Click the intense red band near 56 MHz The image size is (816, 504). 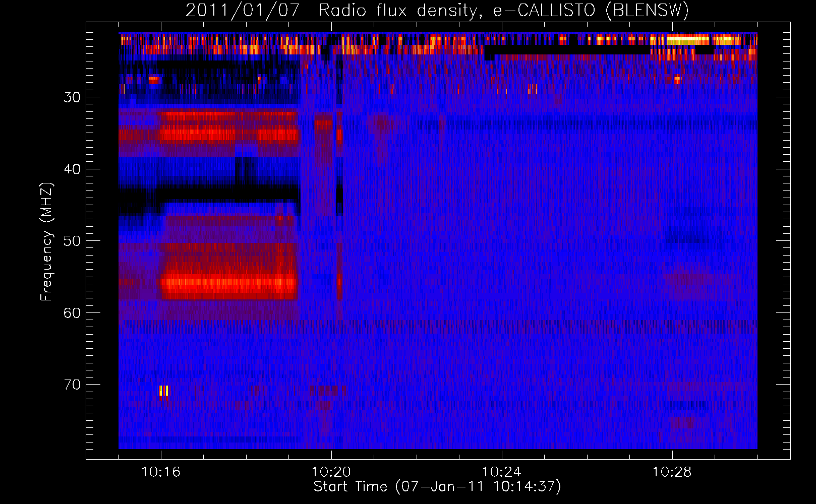228,283
